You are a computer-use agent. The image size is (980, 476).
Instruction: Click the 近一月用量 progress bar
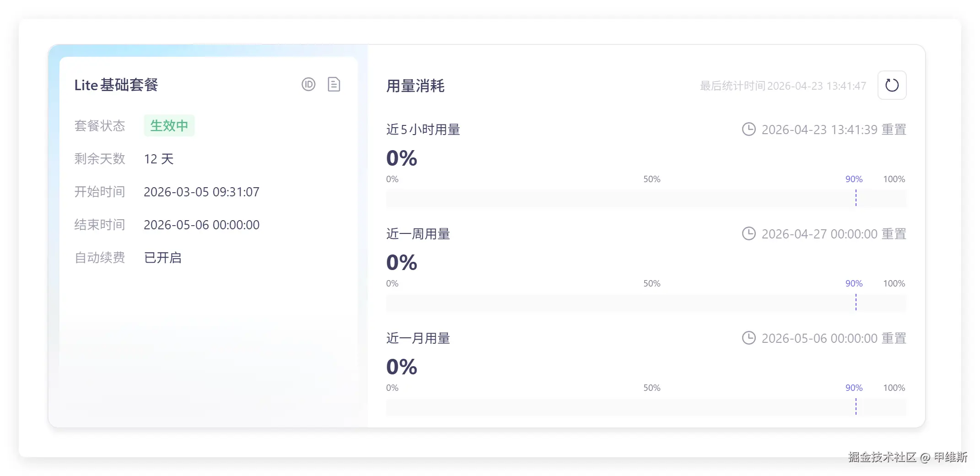[x=646, y=407]
